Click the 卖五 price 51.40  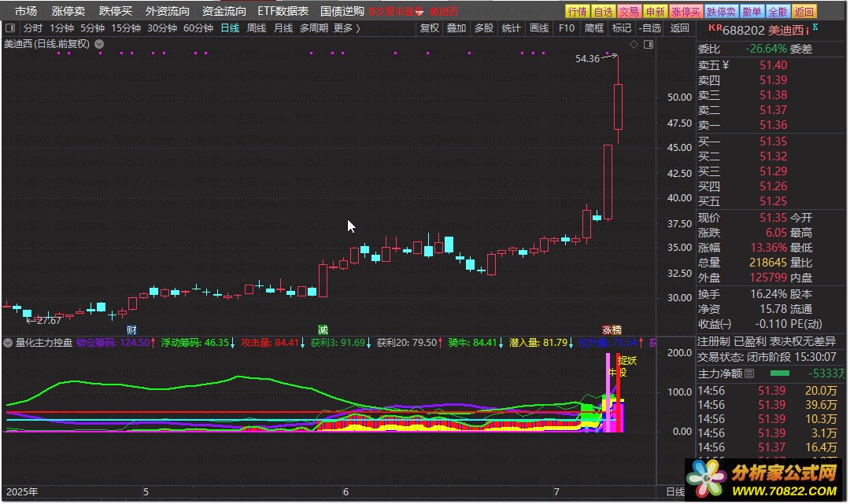pyautogui.click(x=773, y=65)
